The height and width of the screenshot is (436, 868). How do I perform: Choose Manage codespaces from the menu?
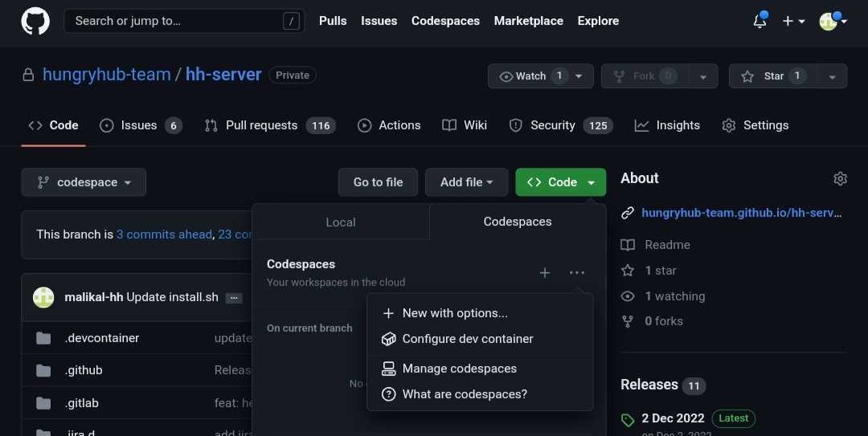[x=459, y=369]
